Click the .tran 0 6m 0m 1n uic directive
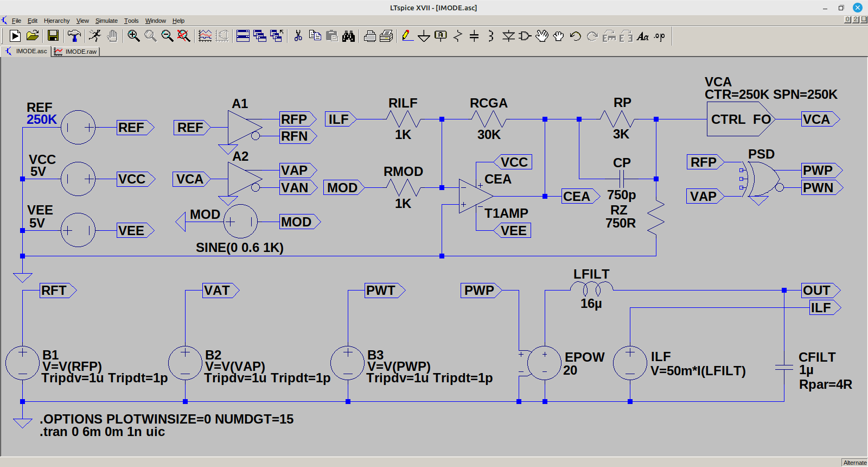868x467 pixels. point(102,432)
